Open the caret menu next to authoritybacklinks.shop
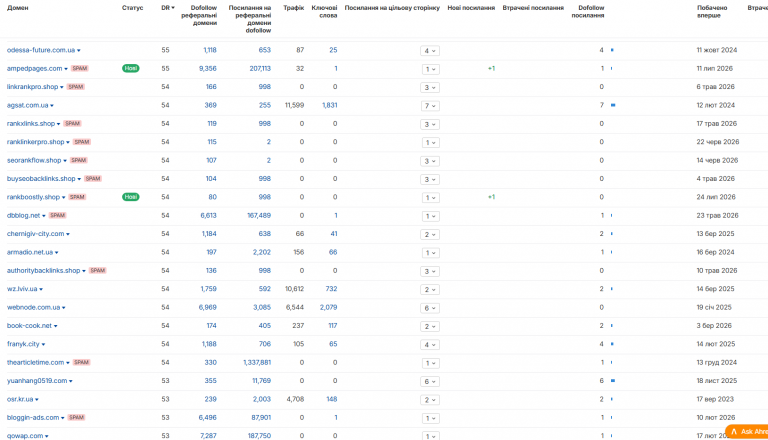This screenshot has height=440, width=768. tap(84, 271)
